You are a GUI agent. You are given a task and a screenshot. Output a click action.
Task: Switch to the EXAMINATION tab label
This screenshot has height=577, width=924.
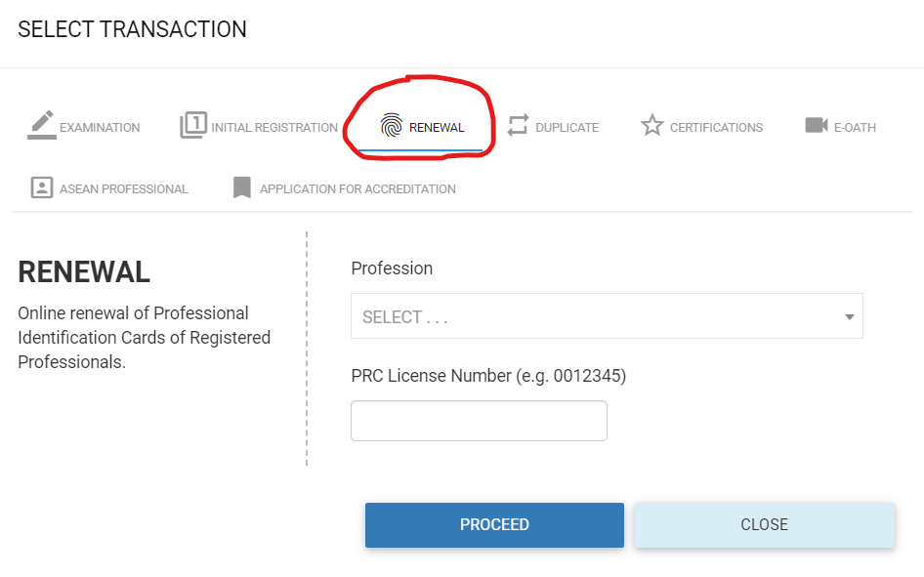(x=100, y=128)
